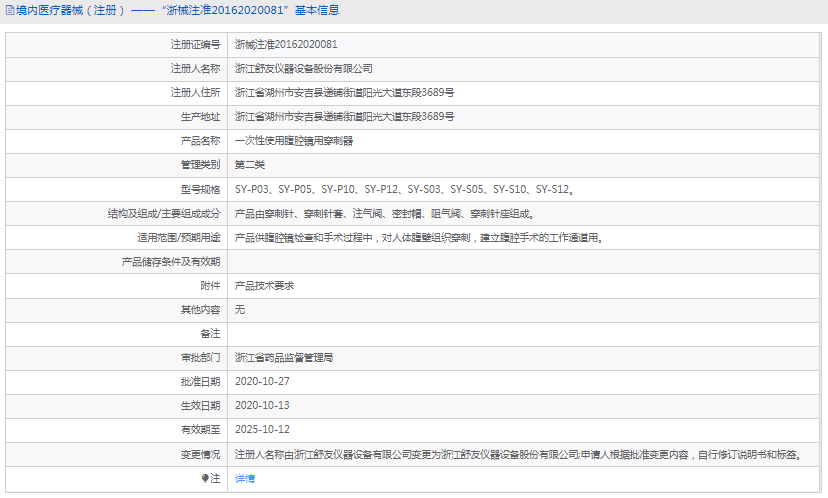Select effective date 2020-10-13
The width and height of the screenshot is (828, 498).
[262, 406]
